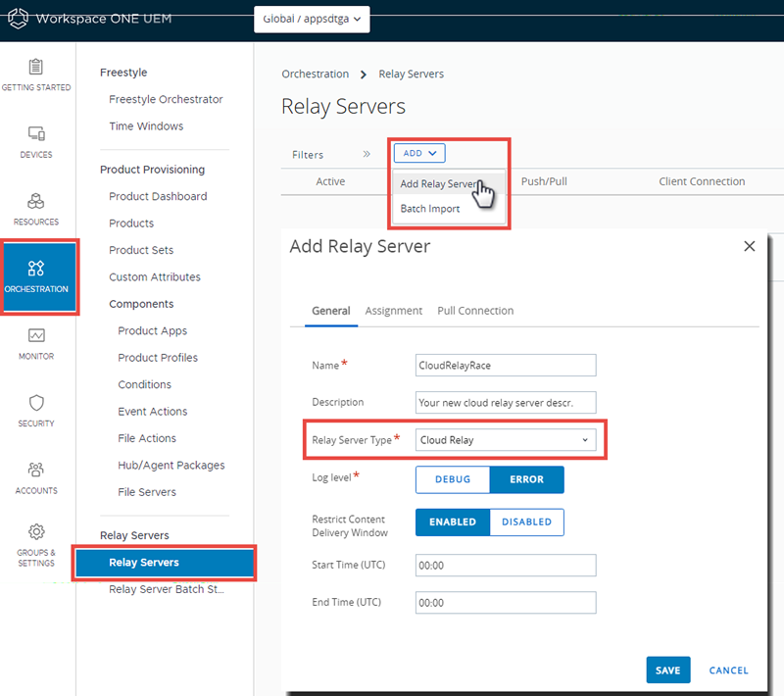Open Relay Server Batch Status item
This screenshot has height=696, width=784.
(x=167, y=589)
